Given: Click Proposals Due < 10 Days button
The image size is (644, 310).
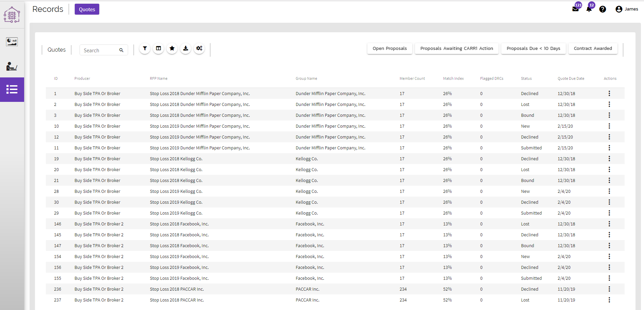Looking at the screenshot, I should tap(534, 48).
